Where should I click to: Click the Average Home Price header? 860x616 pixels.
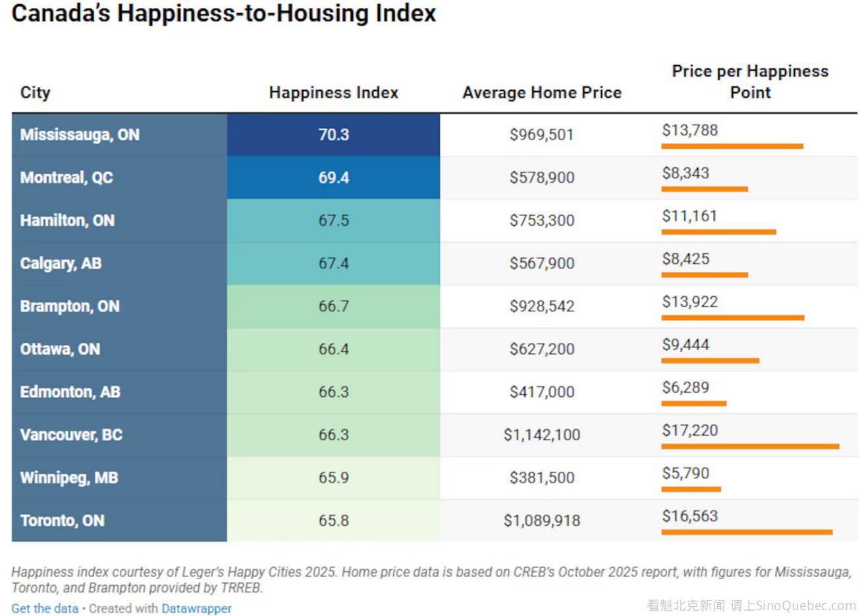[541, 92]
